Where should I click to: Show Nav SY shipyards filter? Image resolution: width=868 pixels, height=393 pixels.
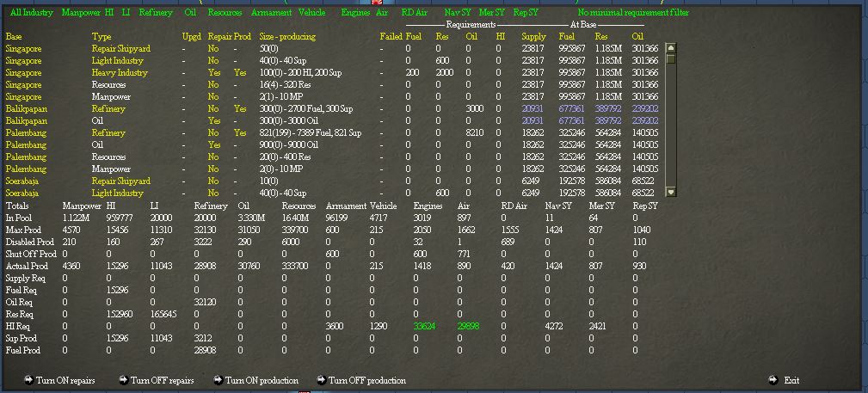(x=459, y=12)
